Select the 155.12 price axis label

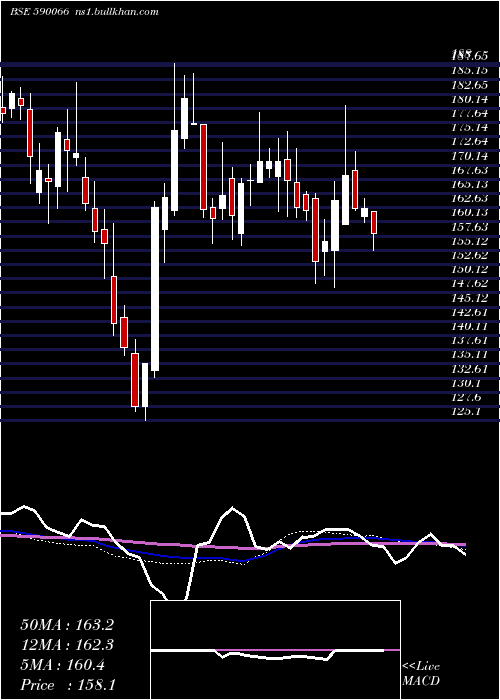(x=469, y=241)
